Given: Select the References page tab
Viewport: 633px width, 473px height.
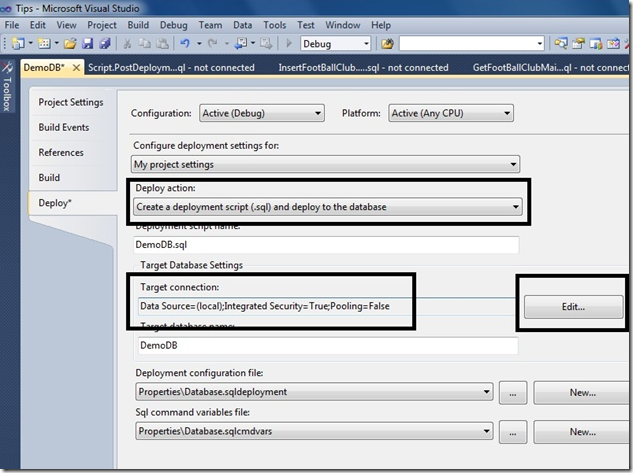Looking at the screenshot, I should [x=61, y=153].
